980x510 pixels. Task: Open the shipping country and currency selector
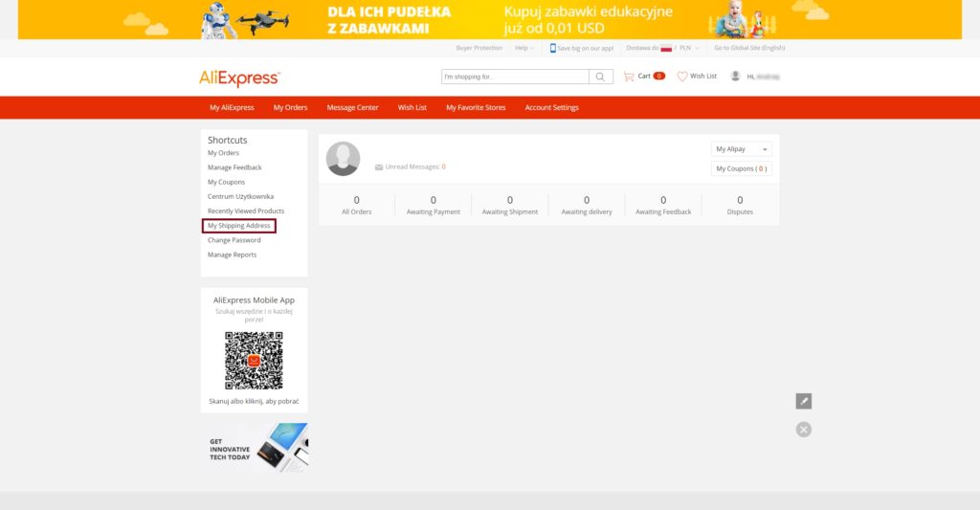pyautogui.click(x=663, y=48)
